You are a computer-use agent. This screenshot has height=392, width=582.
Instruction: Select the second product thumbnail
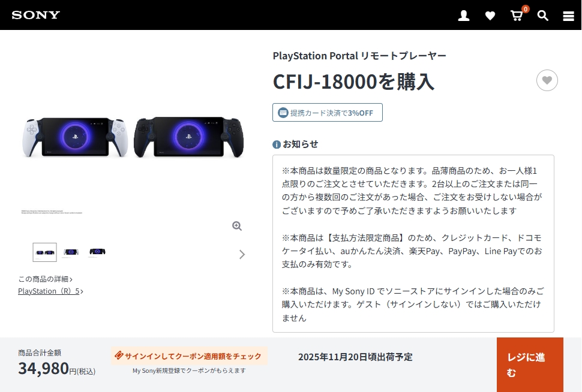click(71, 252)
